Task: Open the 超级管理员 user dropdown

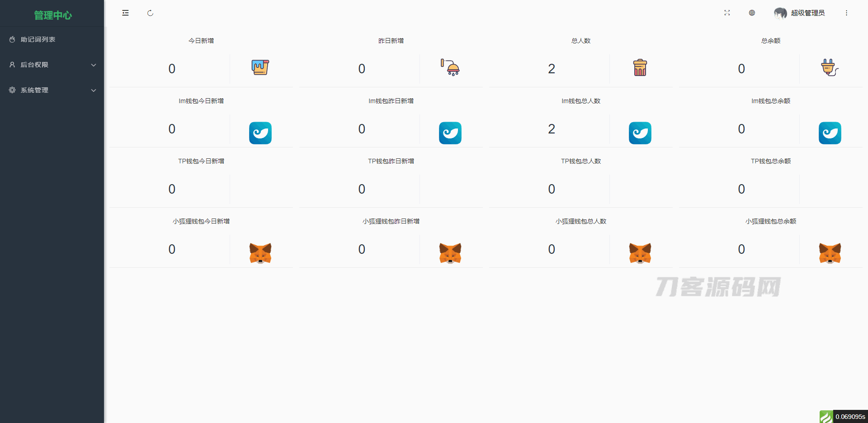Action: [799, 13]
